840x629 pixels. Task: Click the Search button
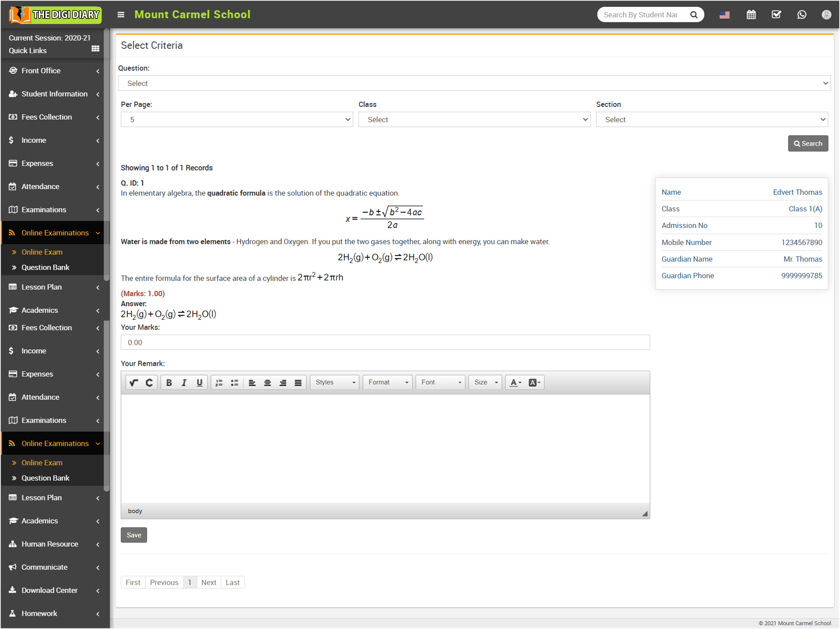(x=808, y=143)
